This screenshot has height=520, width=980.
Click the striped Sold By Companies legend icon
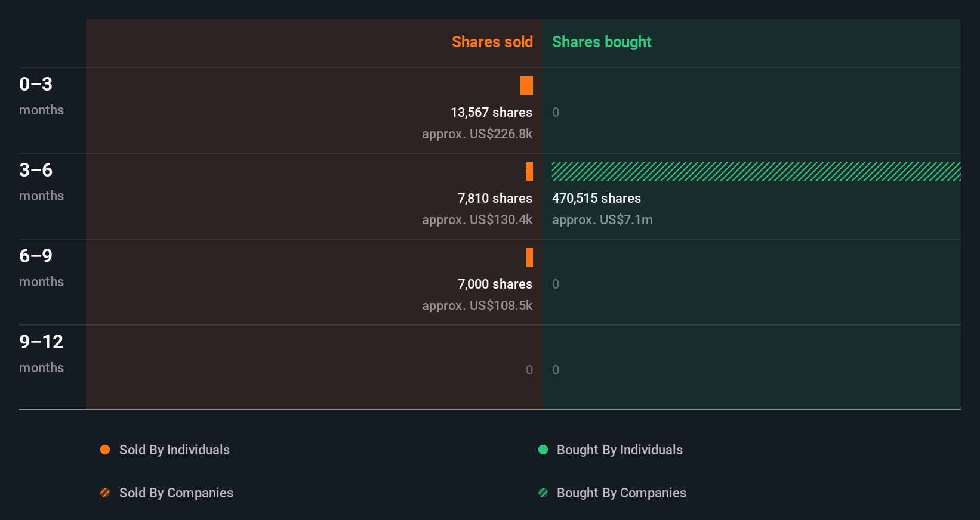point(105,493)
